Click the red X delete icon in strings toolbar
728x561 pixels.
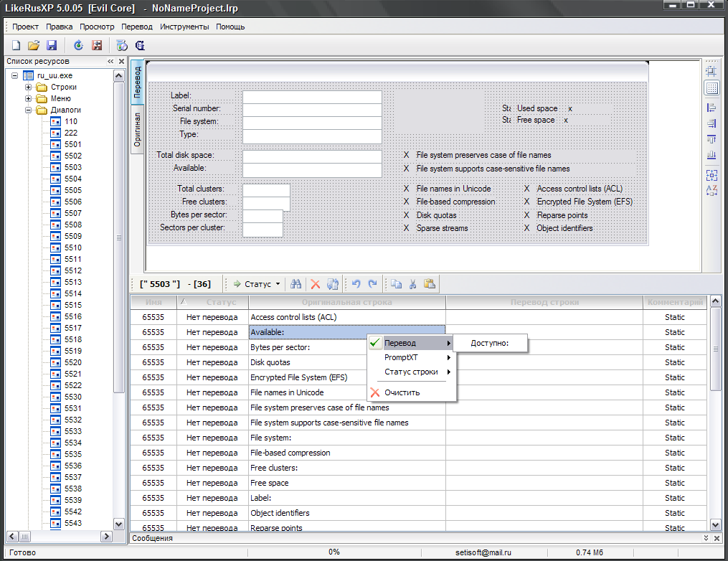tap(316, 284)
